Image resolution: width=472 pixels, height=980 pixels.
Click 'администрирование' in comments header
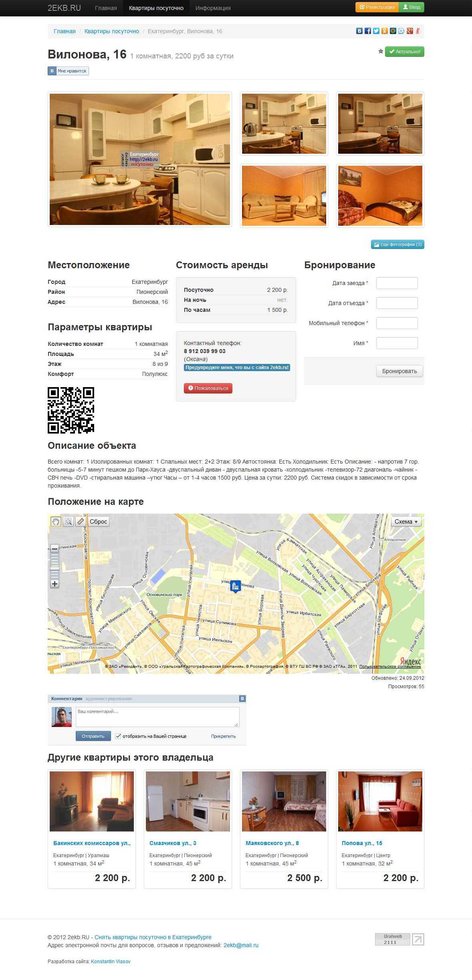pos(109,699)
